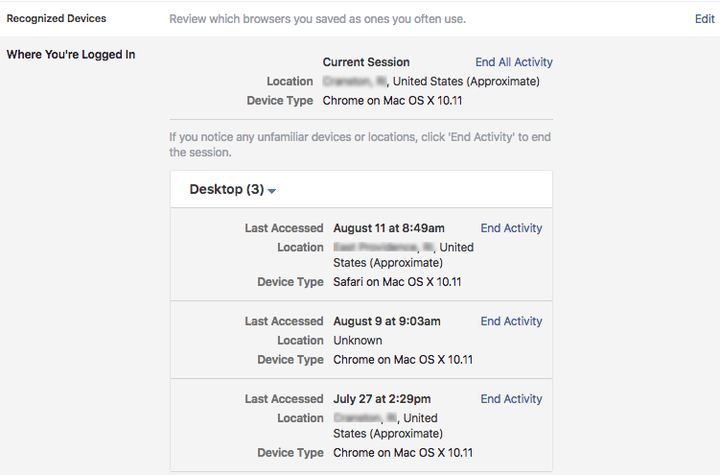This screenshot has height=475, width=720.
Task: Collapse the Desktop (3) arrow
Action: 272,190
